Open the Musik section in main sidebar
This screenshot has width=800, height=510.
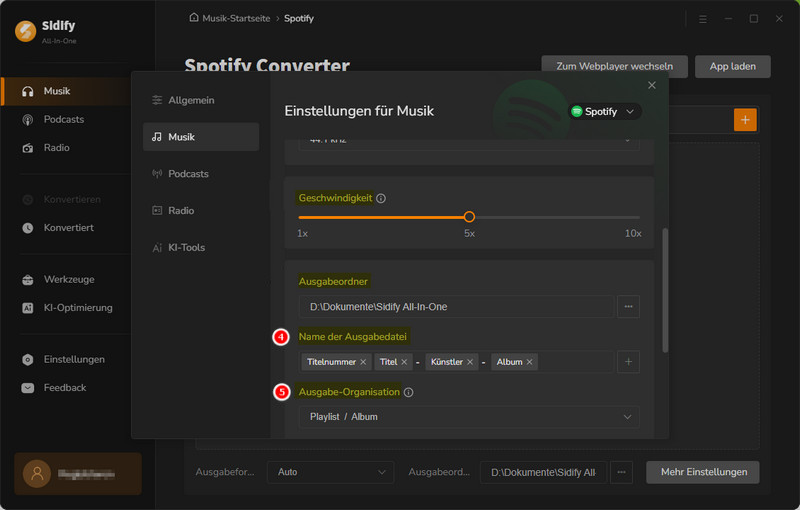[x=66, y=91]
